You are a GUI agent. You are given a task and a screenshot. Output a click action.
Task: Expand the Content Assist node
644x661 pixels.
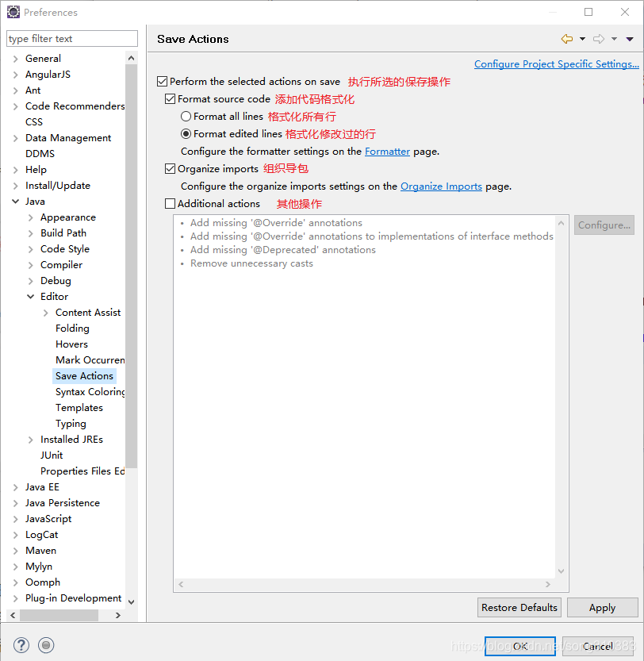coord(46,313)
